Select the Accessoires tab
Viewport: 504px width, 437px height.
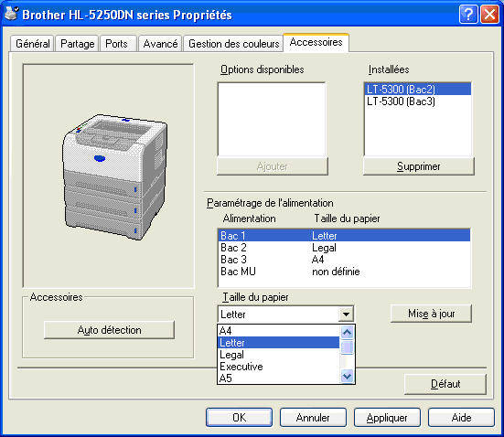tap(316, 42)
